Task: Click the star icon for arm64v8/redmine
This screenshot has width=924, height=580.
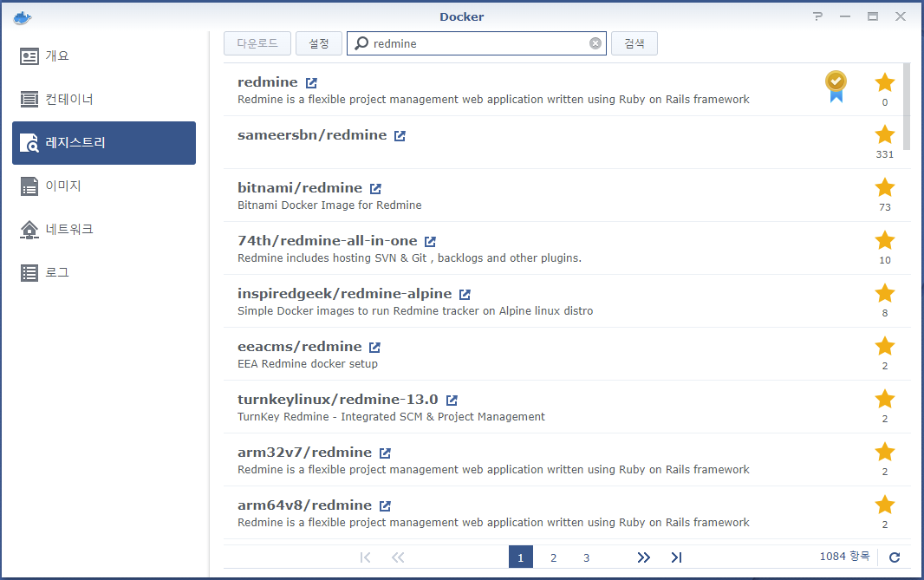Action: (x=884, y=505)
